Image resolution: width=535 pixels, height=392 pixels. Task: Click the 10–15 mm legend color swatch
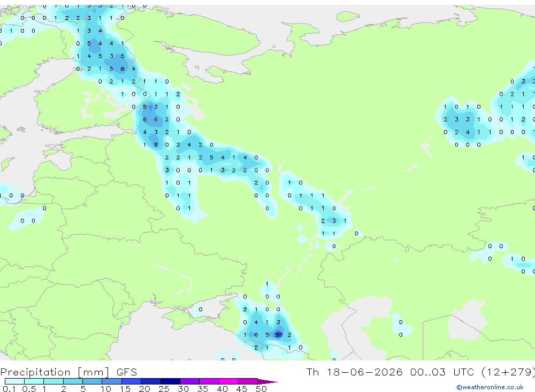click(112, 381)
